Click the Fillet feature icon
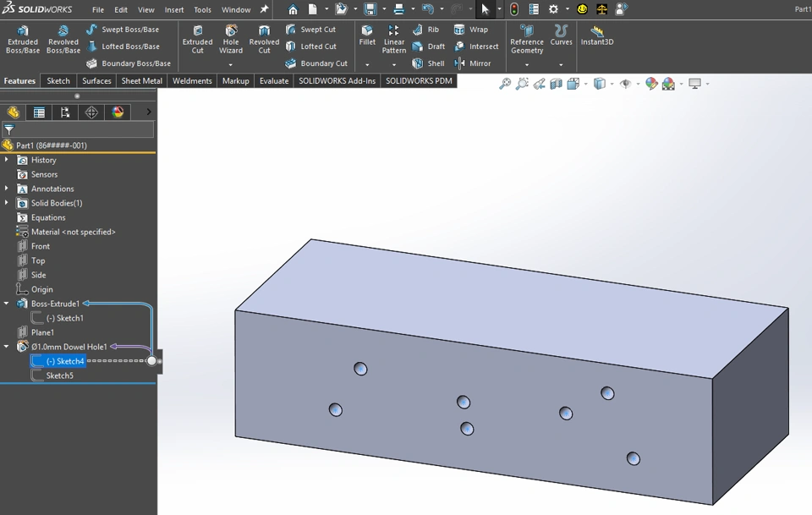812x515 pixels. point(367,35)
